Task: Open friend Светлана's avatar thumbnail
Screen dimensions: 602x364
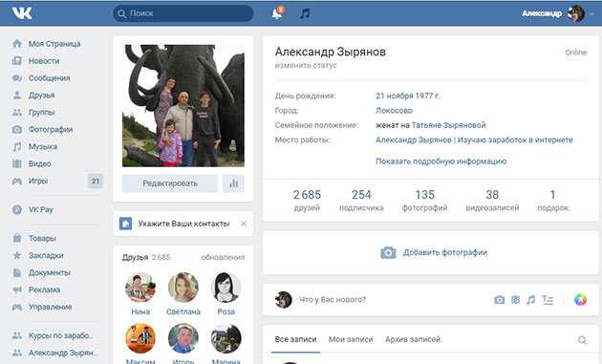Action: 183,288
